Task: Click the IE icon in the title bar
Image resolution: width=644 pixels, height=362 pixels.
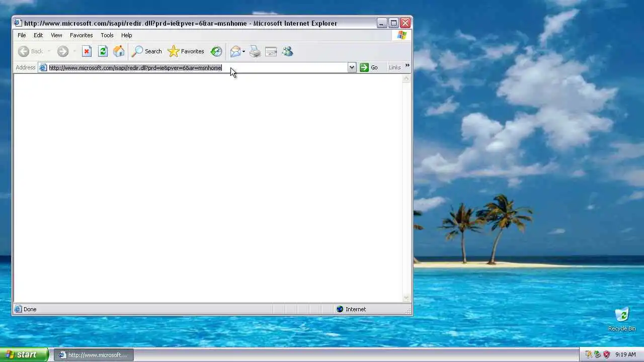Action: click(18, 23)
